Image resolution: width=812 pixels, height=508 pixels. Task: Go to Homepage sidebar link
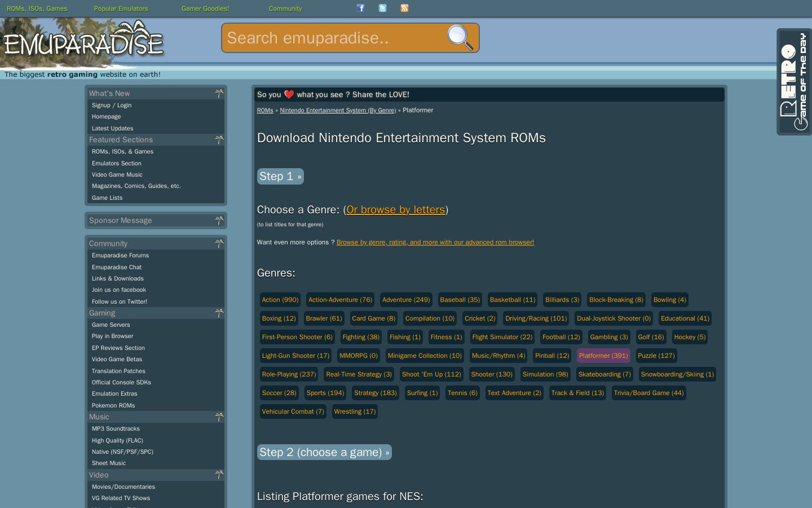pyautogui.click(x=107, y=116)
